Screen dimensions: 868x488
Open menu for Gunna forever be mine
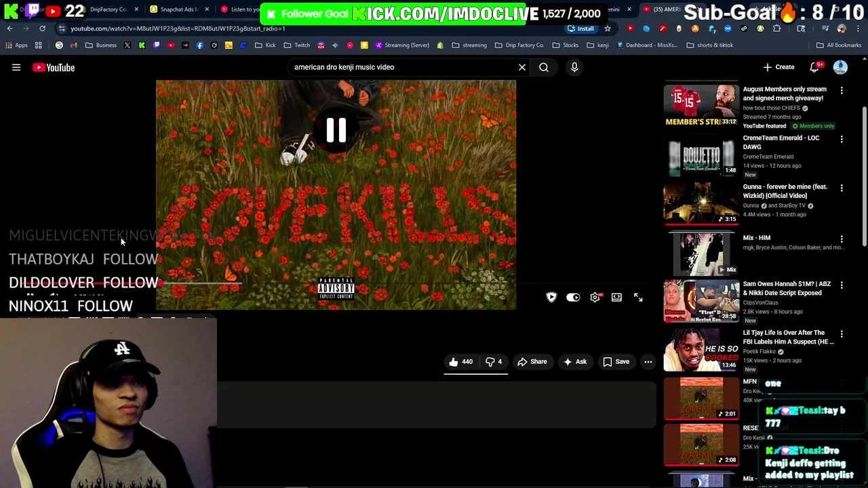[x=842, y=188]
